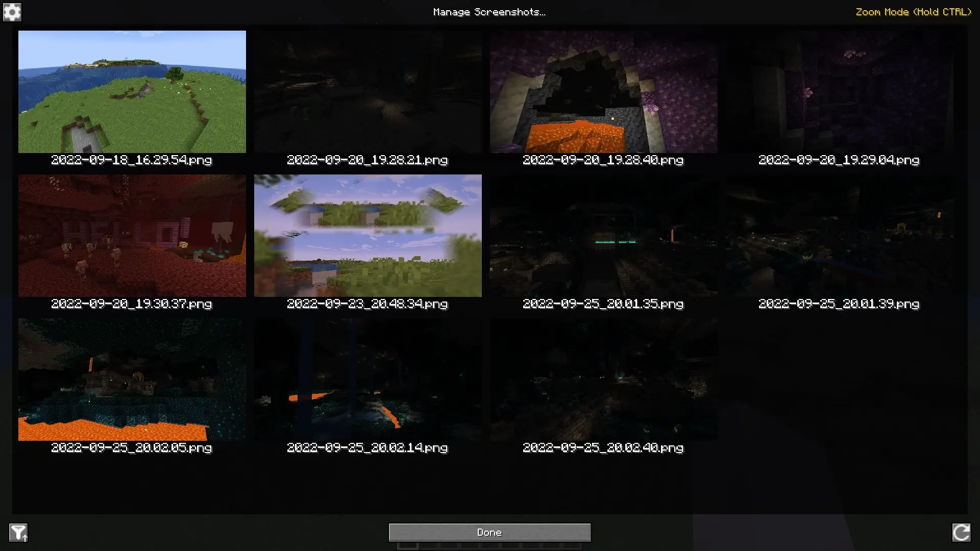Click the filter sort icon

pos(18,533)
